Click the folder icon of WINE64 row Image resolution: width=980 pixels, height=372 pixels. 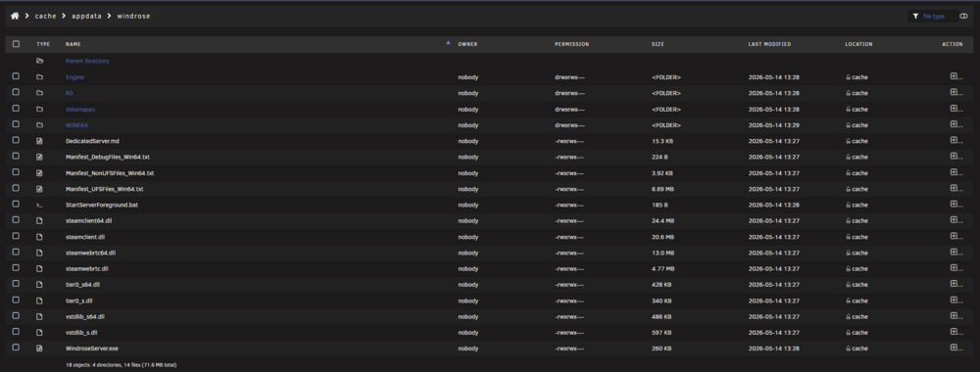40,125
